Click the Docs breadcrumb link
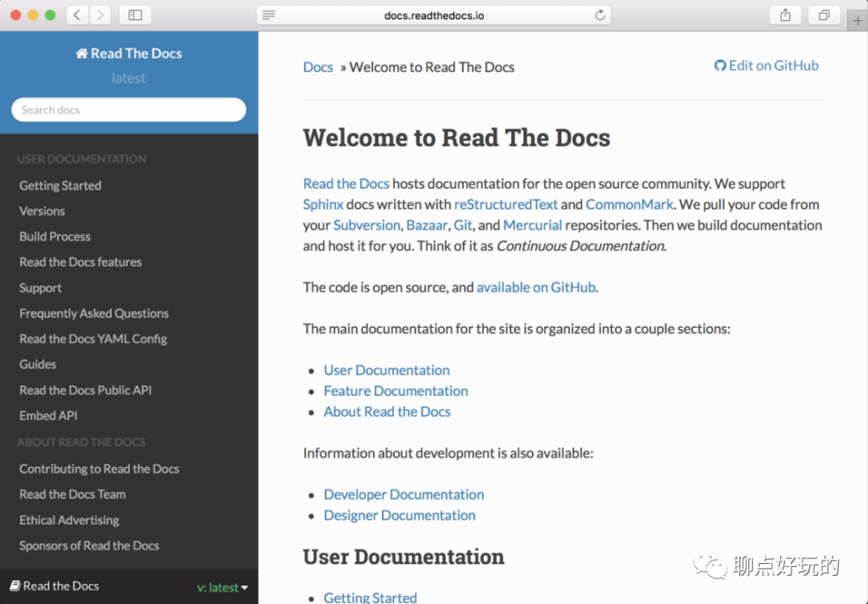 317,67
